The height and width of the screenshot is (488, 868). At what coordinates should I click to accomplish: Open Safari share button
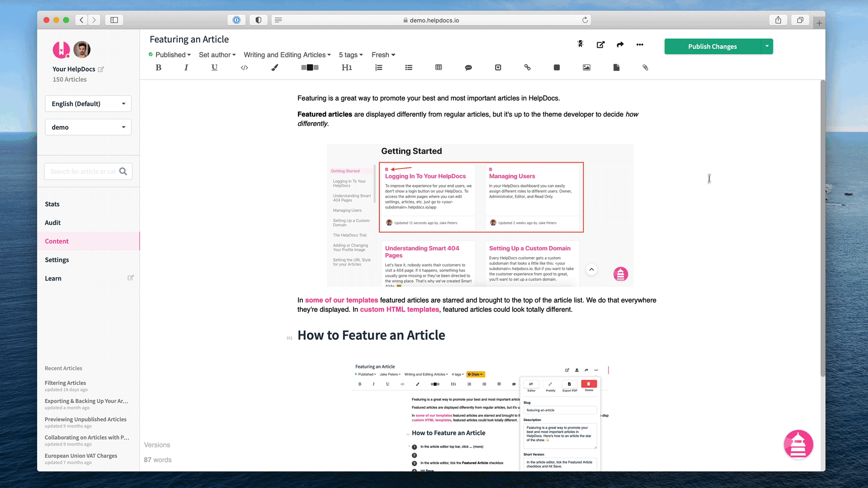click(x=778, y=20)
